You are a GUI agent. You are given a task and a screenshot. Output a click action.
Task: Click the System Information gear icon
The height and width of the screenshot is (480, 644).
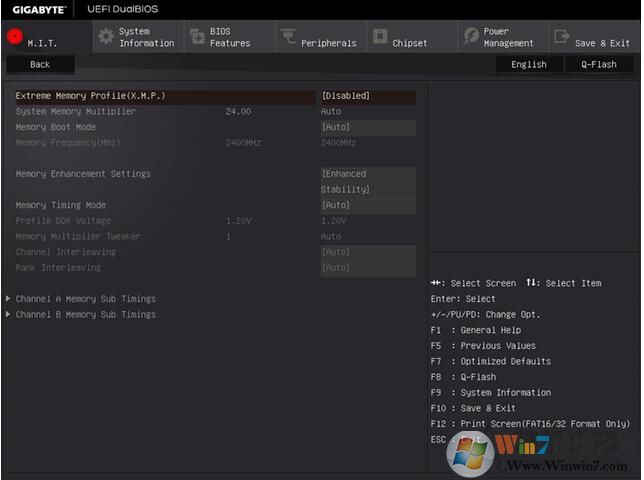[x=105, y=37]
